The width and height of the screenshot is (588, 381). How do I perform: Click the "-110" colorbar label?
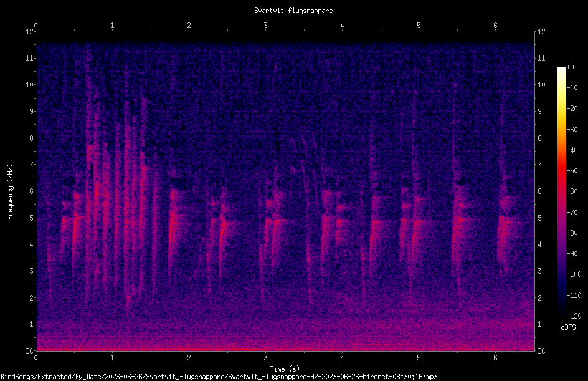point(574,296)
